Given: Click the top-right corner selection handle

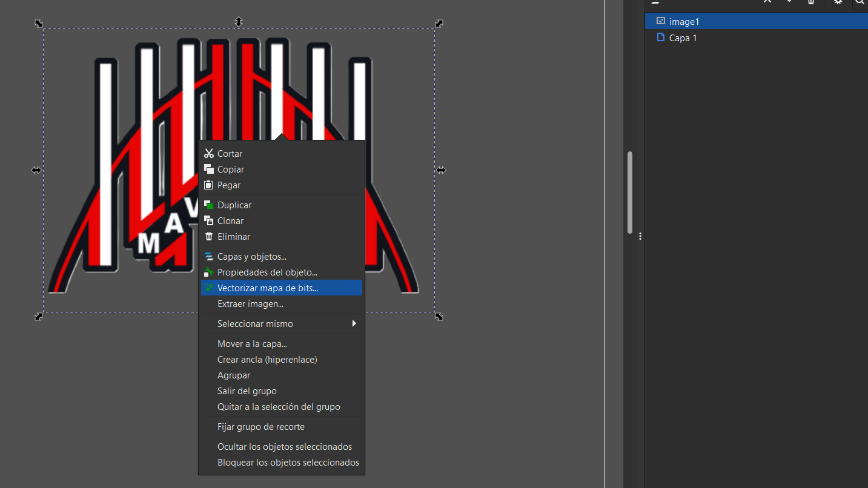Looking at the screenshot, I should (x=439, y=23).
